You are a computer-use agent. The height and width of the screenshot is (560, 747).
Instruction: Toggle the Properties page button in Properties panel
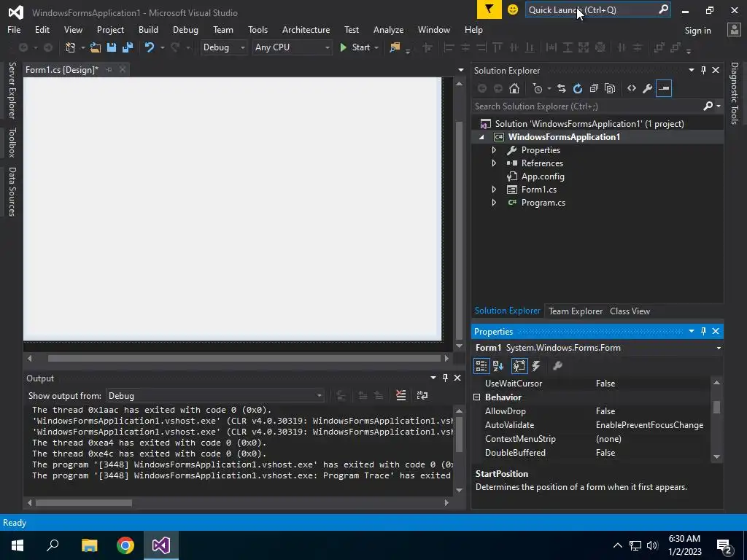[519, 366]
